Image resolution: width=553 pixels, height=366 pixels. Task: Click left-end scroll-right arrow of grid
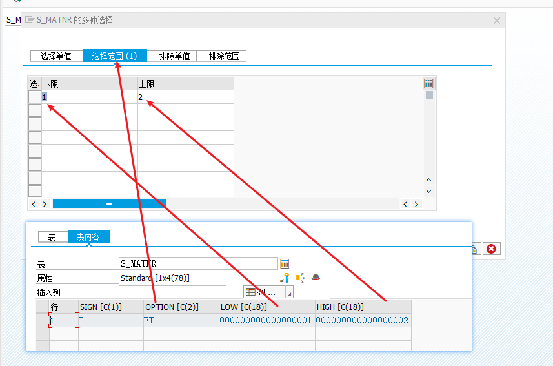[44, 204]
